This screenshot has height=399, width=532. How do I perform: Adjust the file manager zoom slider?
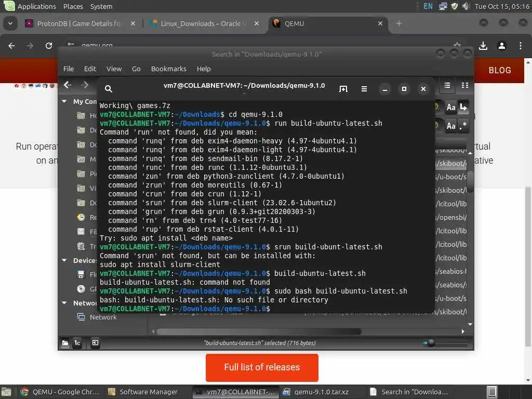[431, 343]
